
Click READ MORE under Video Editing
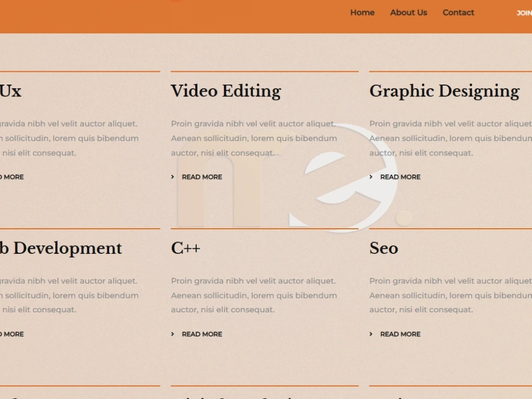[202, 177]
